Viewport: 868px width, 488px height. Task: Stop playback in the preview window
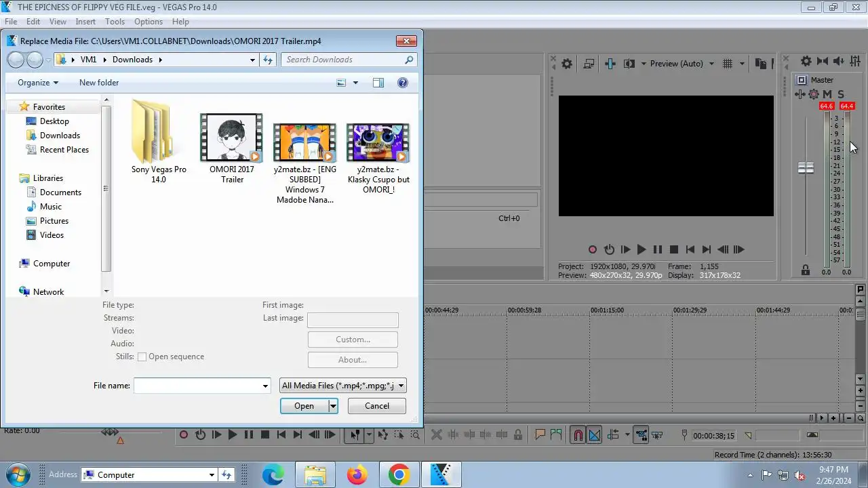[673, 249]
